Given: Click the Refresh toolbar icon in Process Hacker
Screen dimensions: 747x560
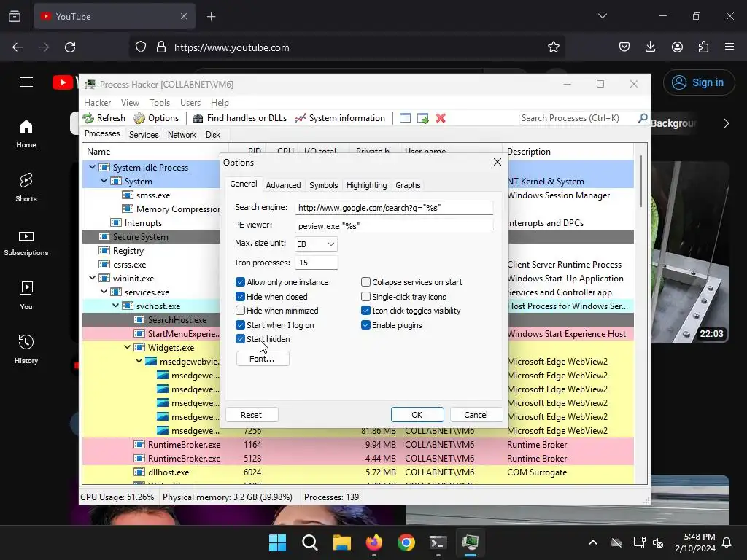Looking at the screenshot, I should pyautogui.click(x=88, y=118).
